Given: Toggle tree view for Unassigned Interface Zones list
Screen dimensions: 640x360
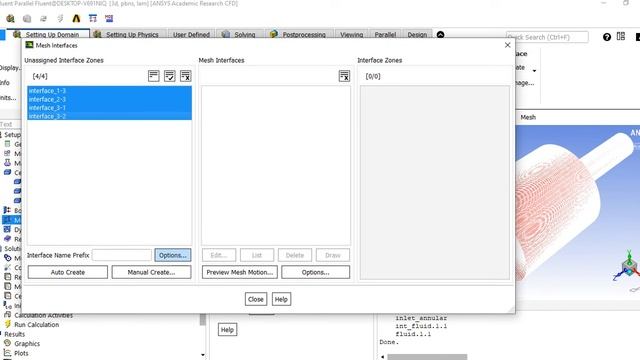Looking at the screenshot, I should point(153,76).
